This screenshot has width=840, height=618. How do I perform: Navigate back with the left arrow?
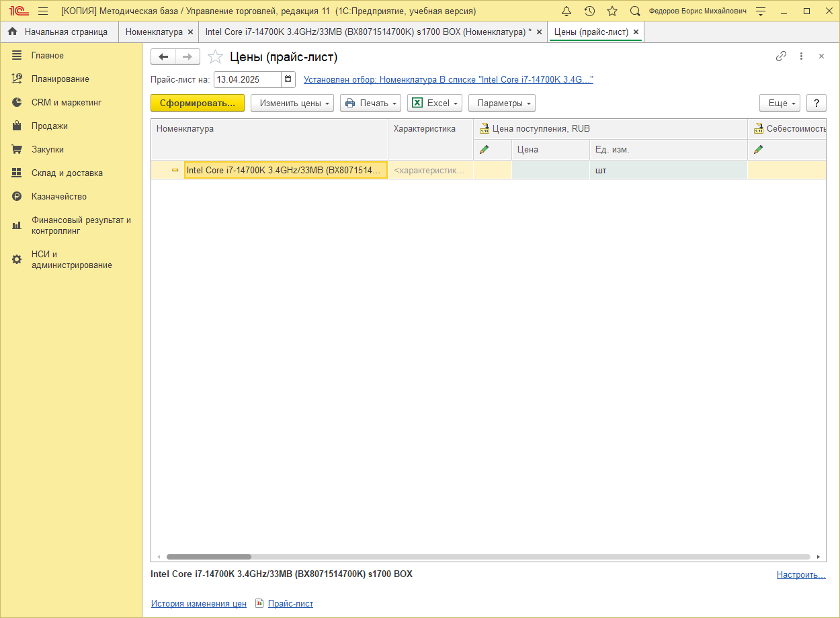coord(163,57)
